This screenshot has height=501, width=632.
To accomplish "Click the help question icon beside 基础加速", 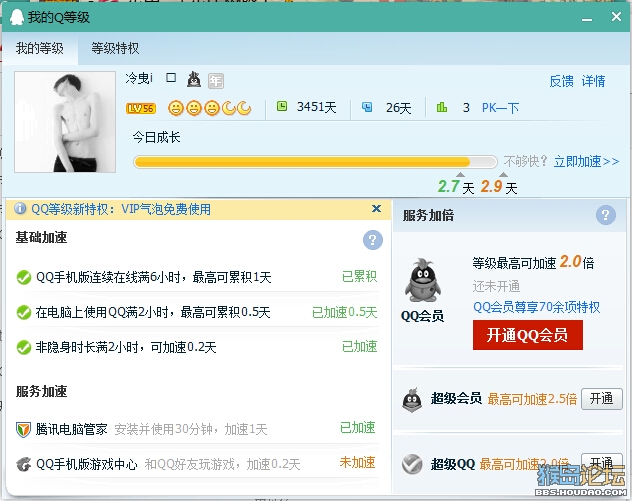I will tap(372, 240).
